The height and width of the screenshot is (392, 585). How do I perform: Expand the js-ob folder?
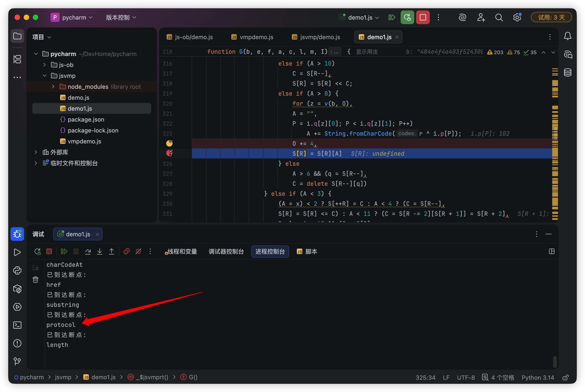(x=44, y=65)
